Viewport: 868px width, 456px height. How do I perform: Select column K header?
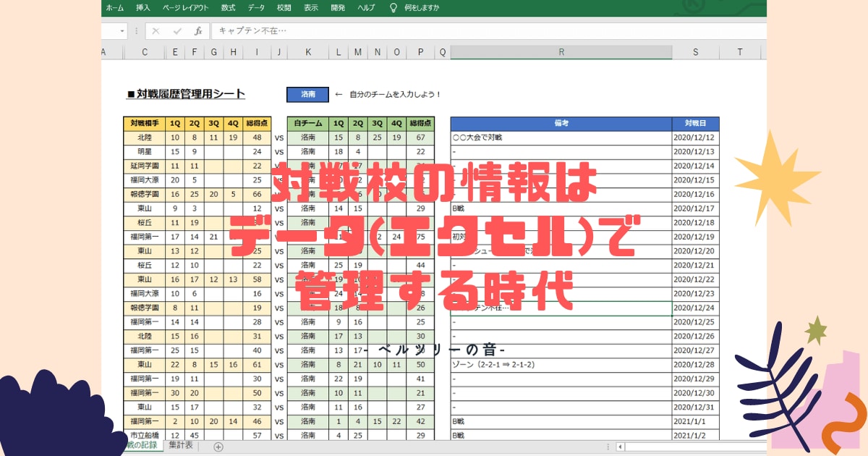tap(309, 52)
